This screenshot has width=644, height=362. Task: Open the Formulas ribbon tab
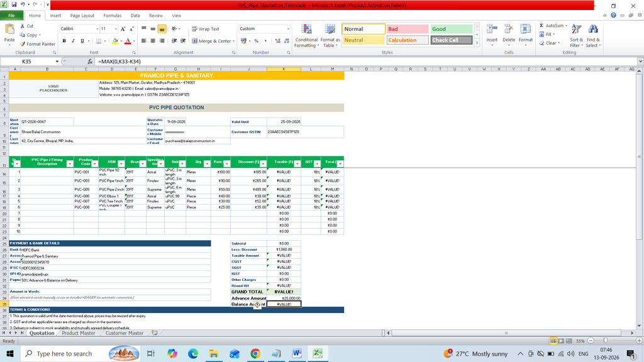pyautogui.click(x=112, y=16)
